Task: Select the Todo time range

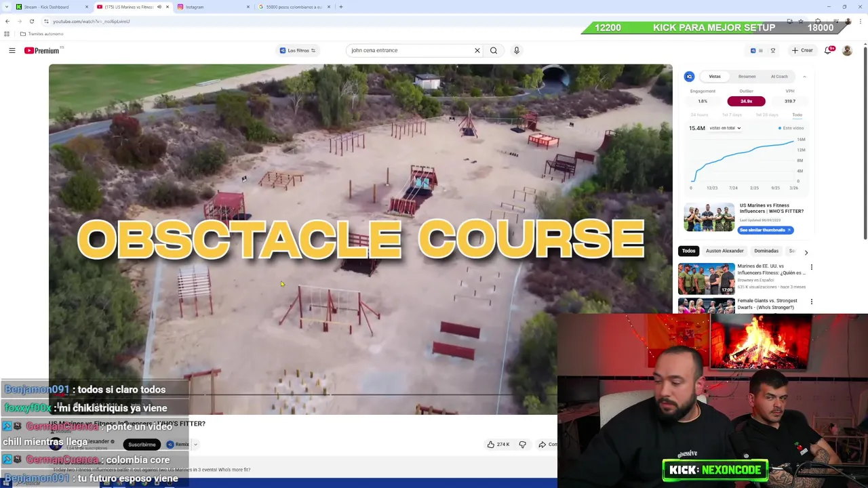Action: click(x=797, y=115)
